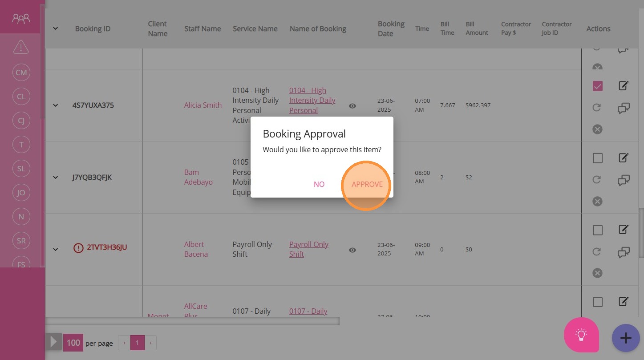Cancel booking 2TVT3H36JU with X icon
Screen dimensions: 644x360
(x=597, y=273)
